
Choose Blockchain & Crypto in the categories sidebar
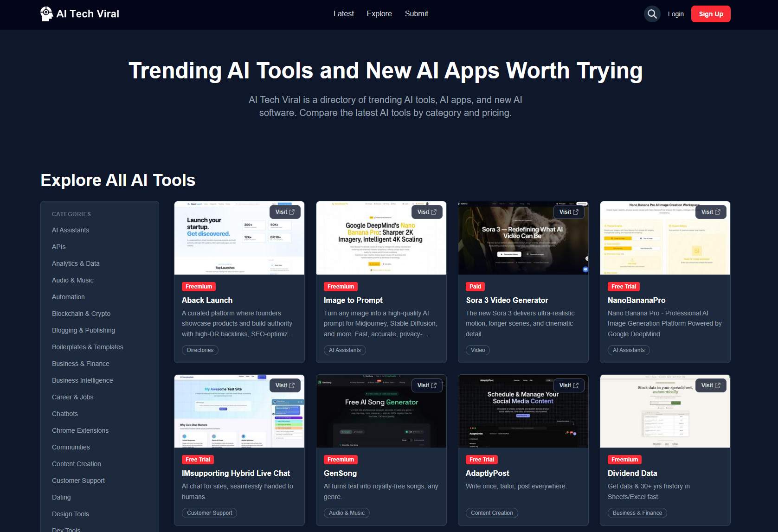(81, 314)
